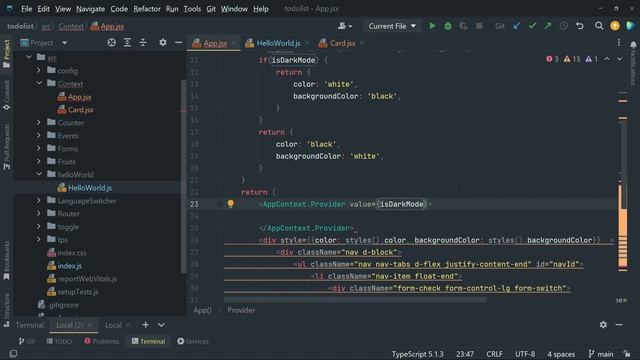This screenshot has width=640, height=360.
Task: Click the editor horizontal scrollbar
Action: tap(355, 300)
